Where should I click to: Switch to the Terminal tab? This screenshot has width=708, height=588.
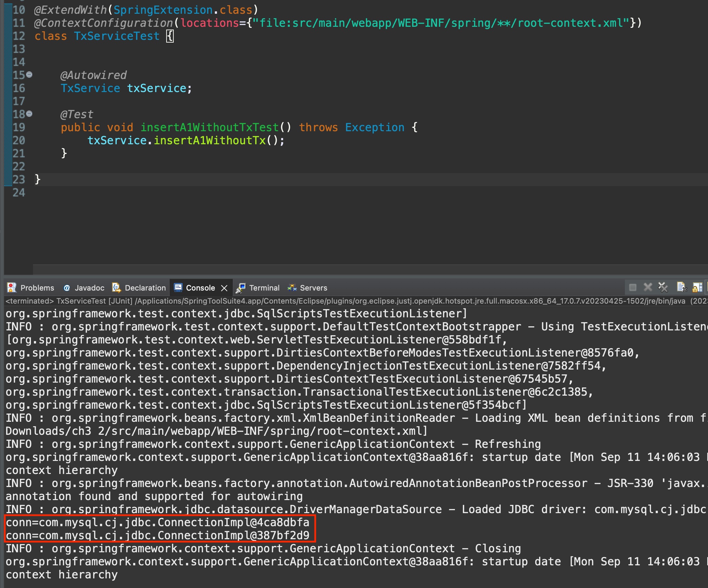tap(264, 288)
